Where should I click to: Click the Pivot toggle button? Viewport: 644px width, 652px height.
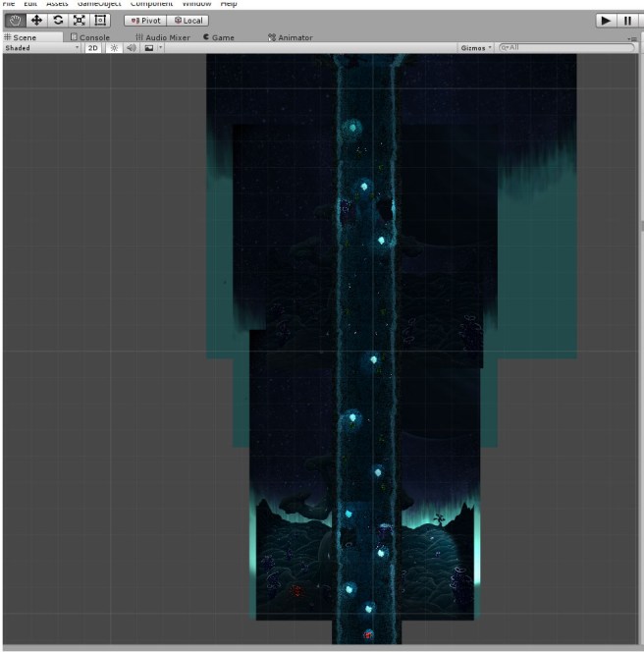[144, 21]
